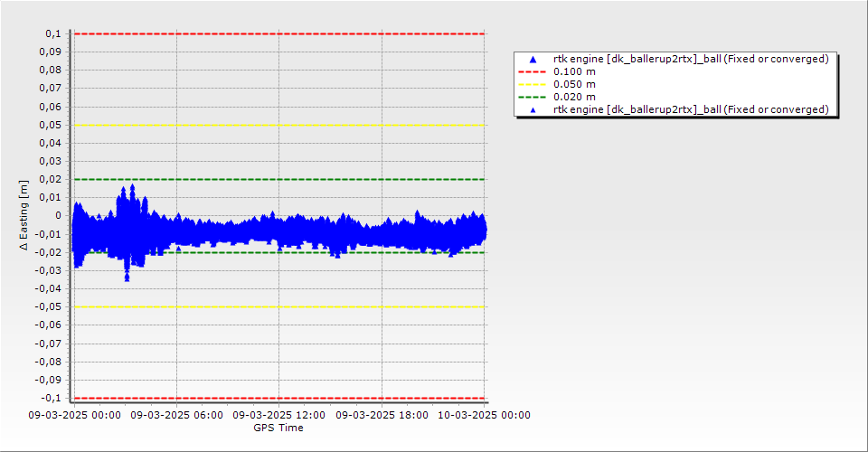Click the -0,1 y-axis tick label
868x452 pixels.
pos(51,398)
